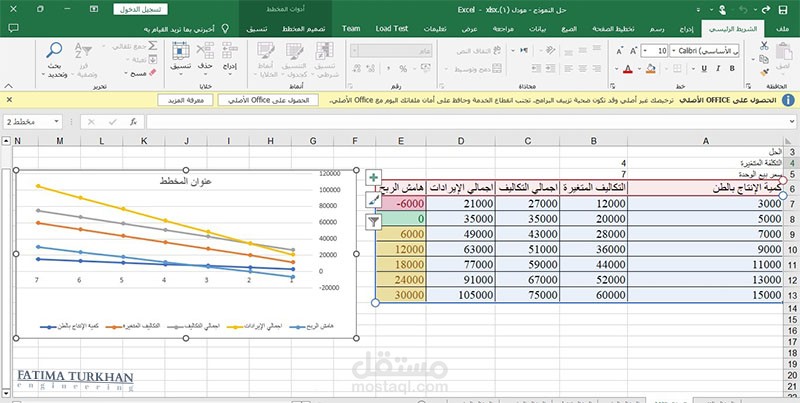Open the Calibri font name dropdown
Screen dimensions: 800x403
coord(705,51)
